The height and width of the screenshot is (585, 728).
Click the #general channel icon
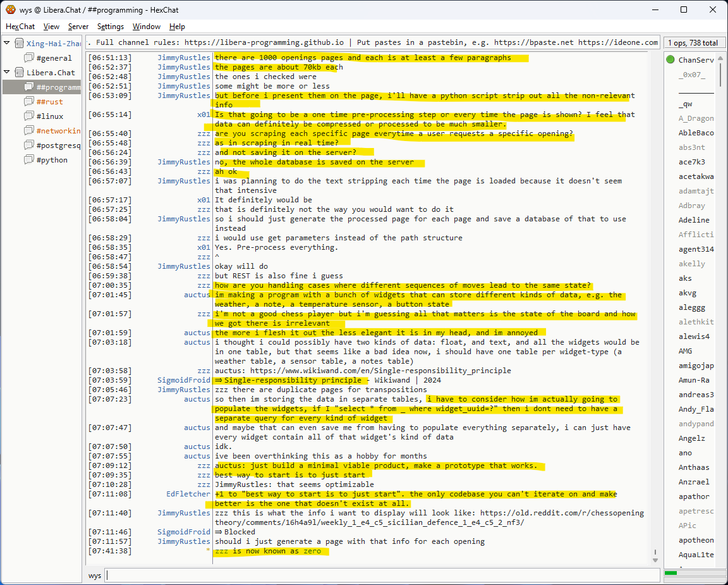coord(29,58)
